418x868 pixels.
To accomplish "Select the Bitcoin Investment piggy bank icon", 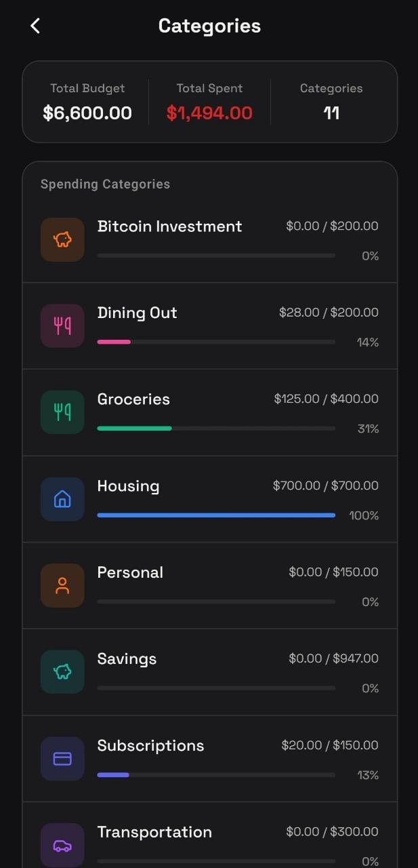I will tap(62, 239).
